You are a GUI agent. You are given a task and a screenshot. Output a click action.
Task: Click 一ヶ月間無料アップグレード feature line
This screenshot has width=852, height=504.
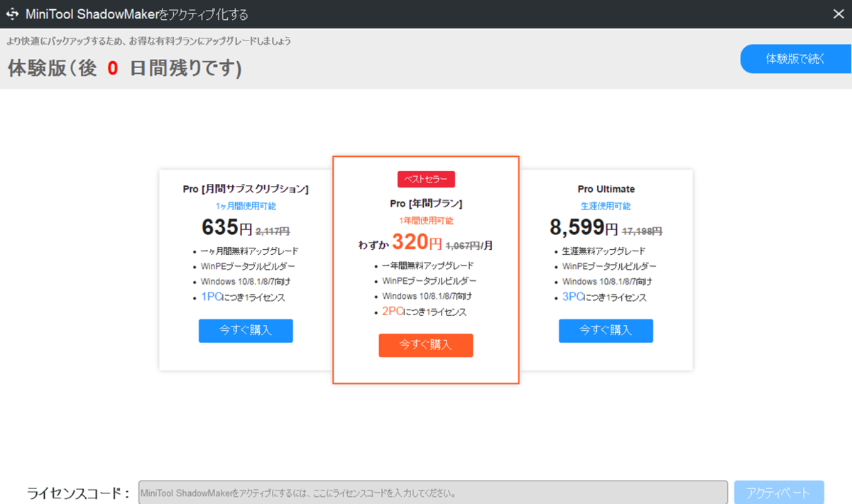pyautogui.click(x=248, y=251)
